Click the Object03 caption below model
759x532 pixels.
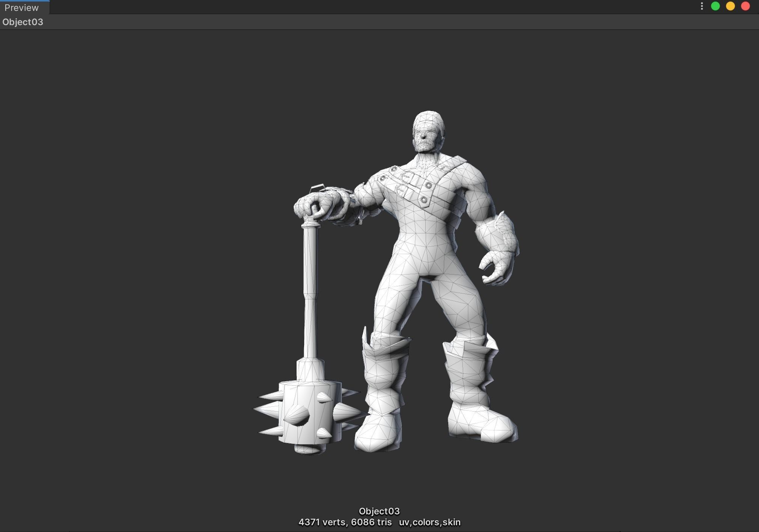(x=379, y=511)
